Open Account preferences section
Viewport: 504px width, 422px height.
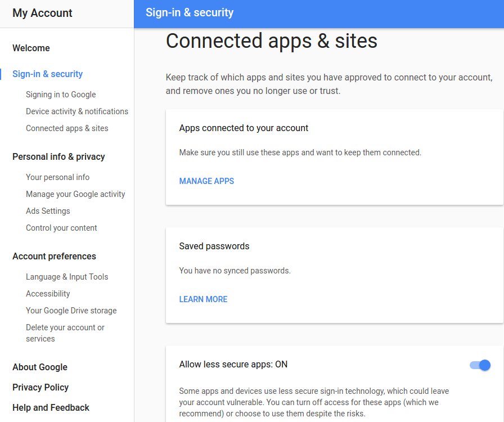point(54,257)
